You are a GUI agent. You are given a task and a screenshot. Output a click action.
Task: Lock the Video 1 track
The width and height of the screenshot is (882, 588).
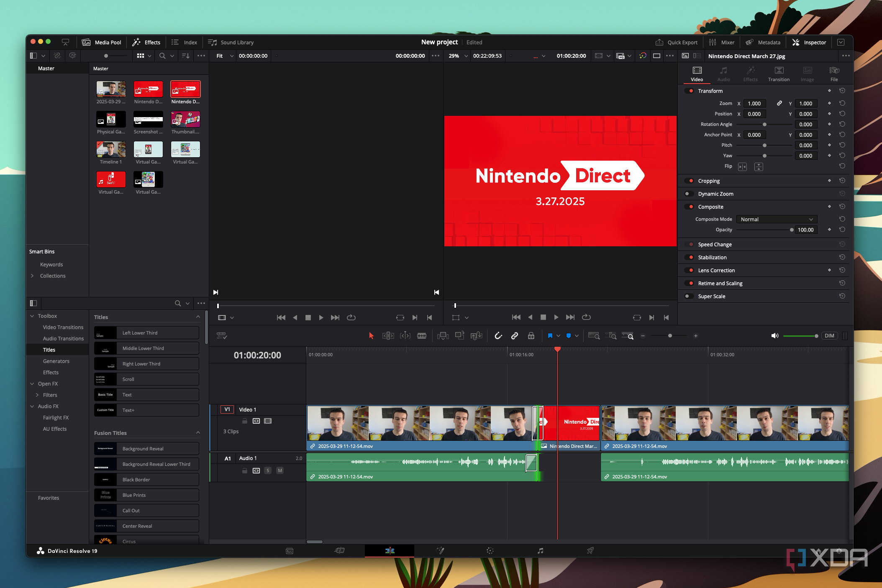(x=245, y=421)
